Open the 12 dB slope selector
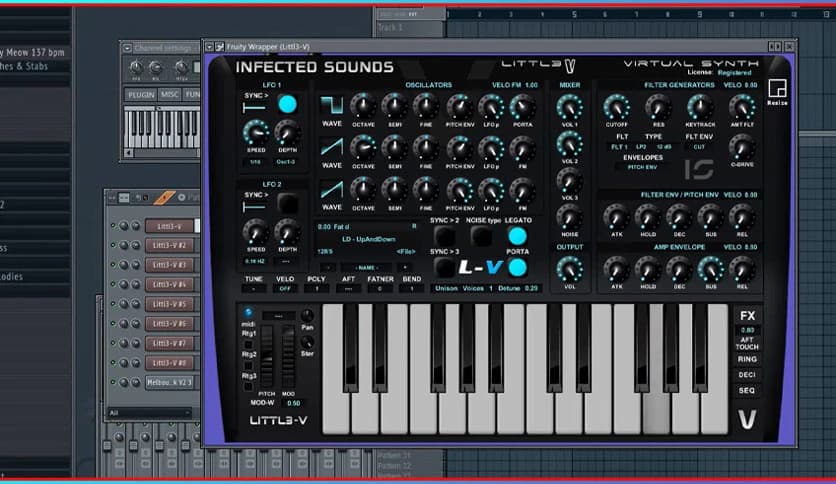Viewport: 836px width, 484px height. [x=664, y=147]
